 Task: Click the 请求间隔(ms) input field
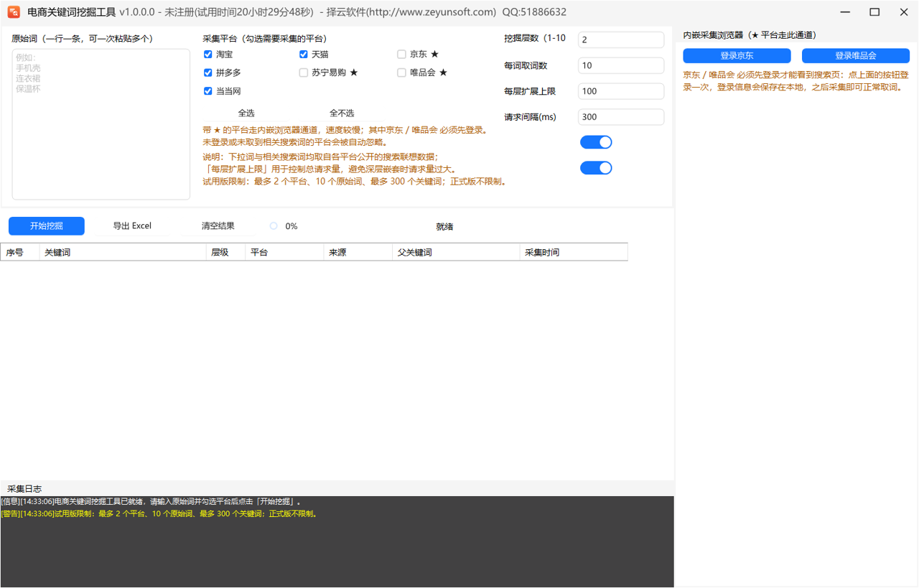[x=621, y=117]
